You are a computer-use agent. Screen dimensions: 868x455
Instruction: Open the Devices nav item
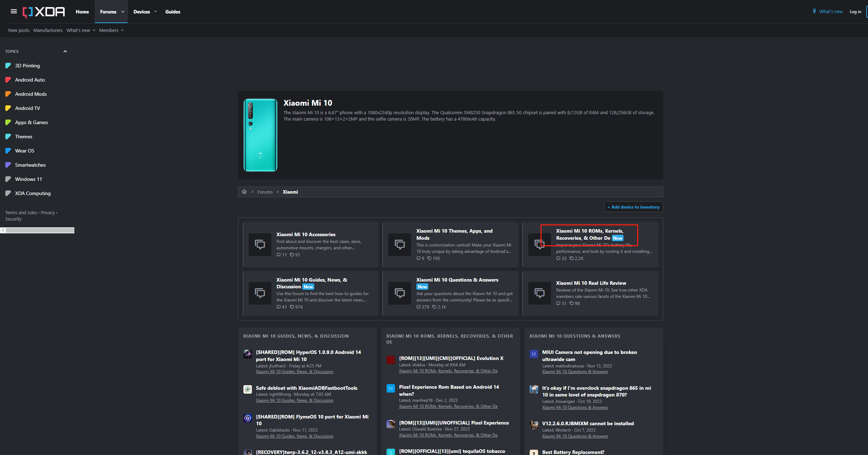tap(142, 12)
